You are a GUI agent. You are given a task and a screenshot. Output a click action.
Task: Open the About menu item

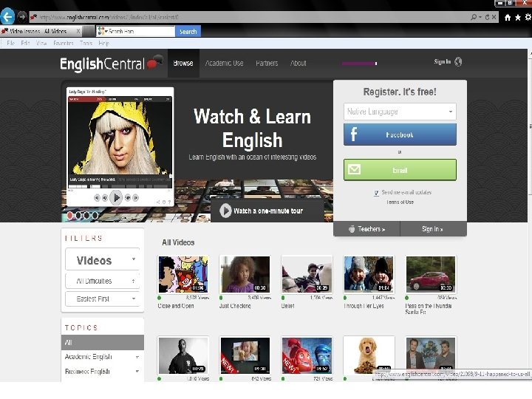[x=299, y=63]
